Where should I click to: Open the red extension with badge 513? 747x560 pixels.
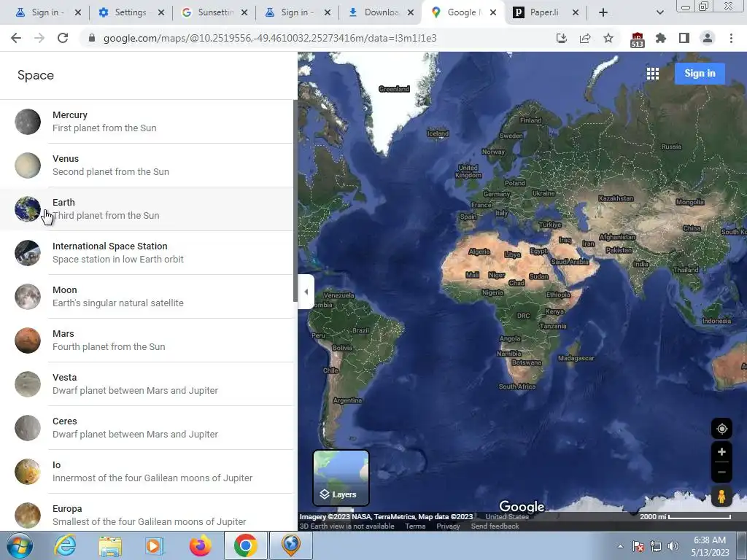pos(638,39)
